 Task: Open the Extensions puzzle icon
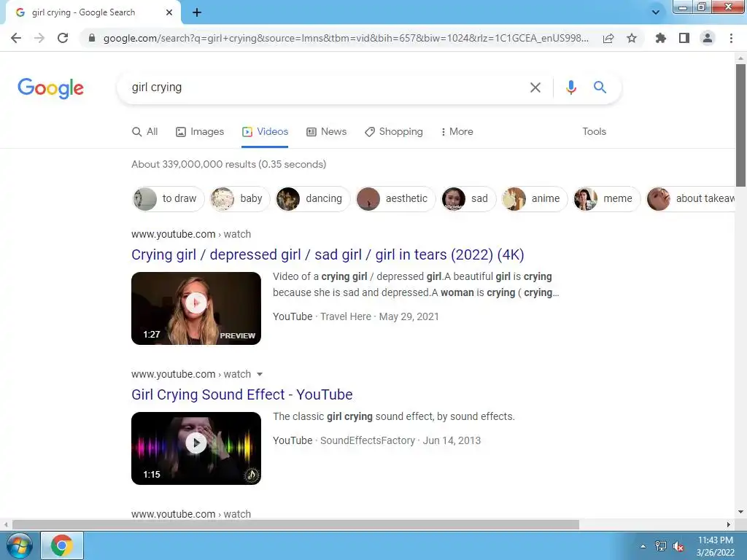(x=660, y=38)
